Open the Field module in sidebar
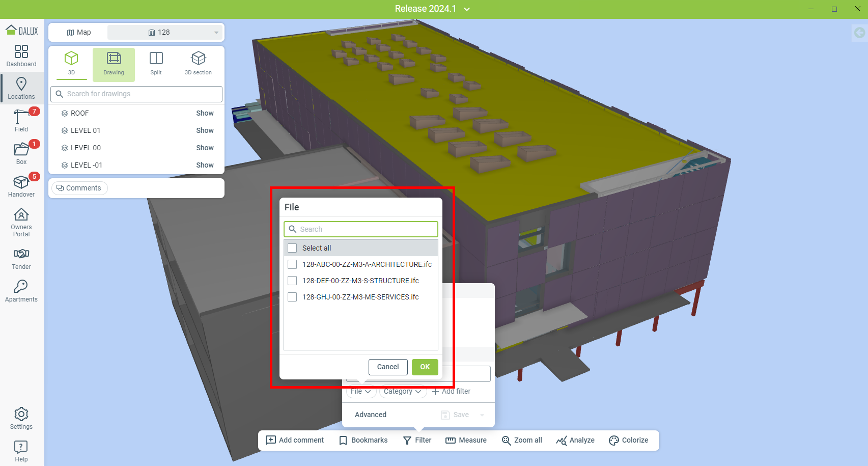Screen dimensions: 868x466 [21, 121]
